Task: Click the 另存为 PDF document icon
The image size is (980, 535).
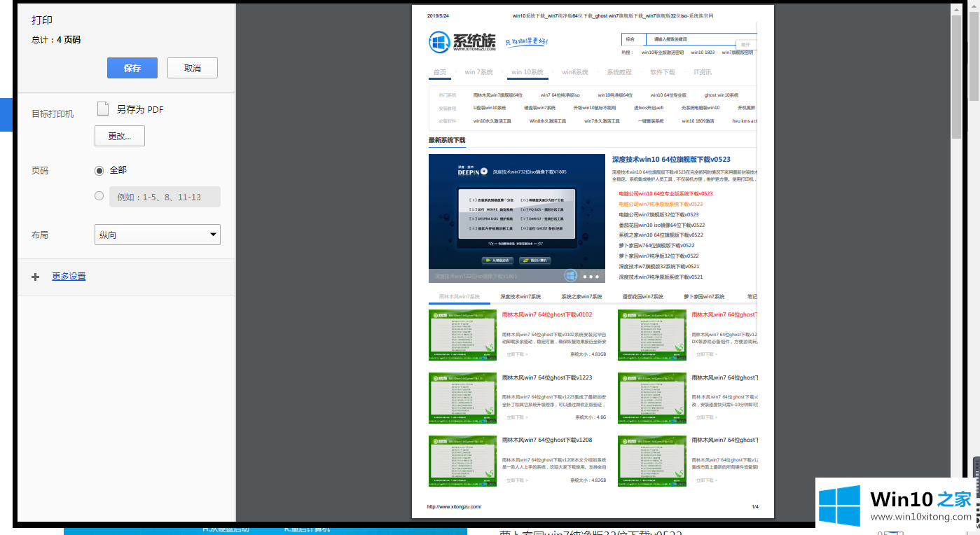Action: click(x=103, y=109)
